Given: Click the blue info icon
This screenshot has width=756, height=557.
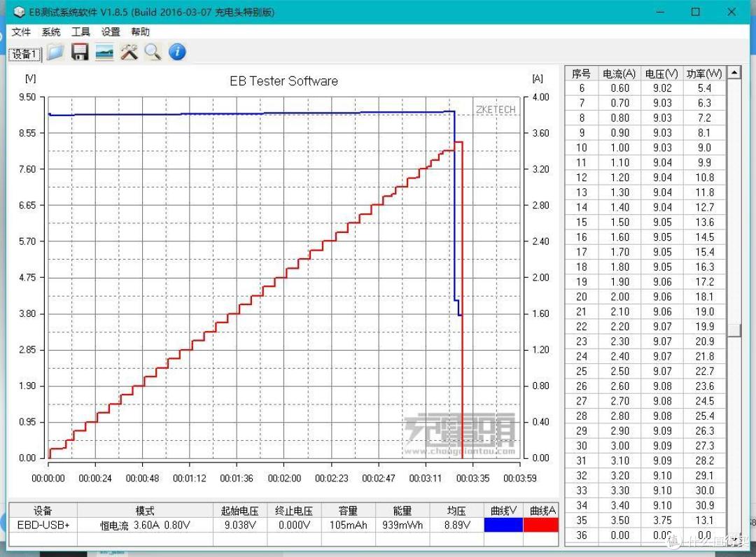Looking at the screenshot, I should tap(177, 52).
